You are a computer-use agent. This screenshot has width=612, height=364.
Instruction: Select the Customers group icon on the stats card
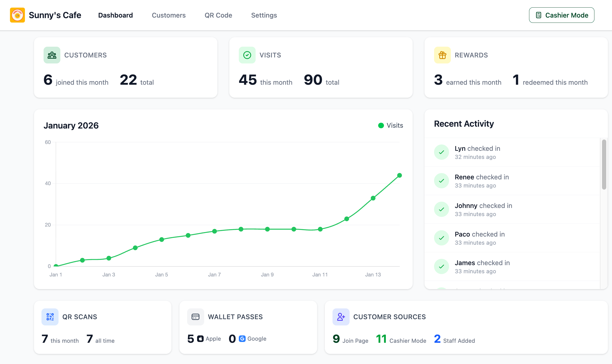coord(52,55)
